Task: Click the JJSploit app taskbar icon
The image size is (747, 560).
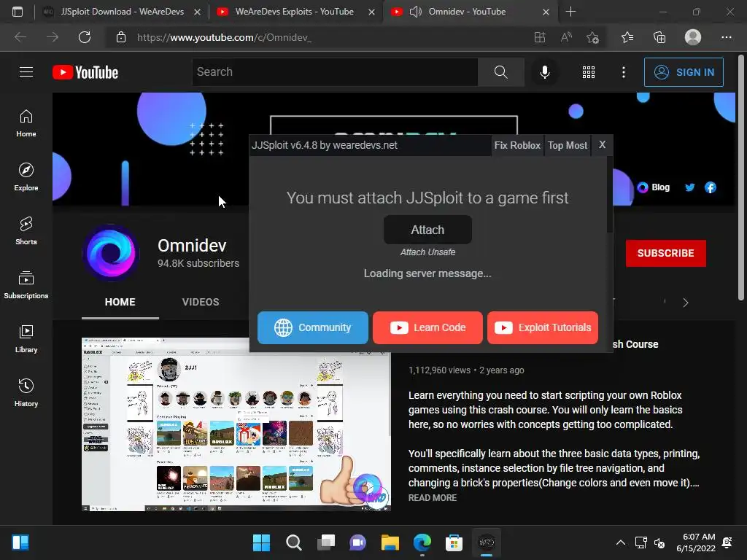Action: coord(487,542)
